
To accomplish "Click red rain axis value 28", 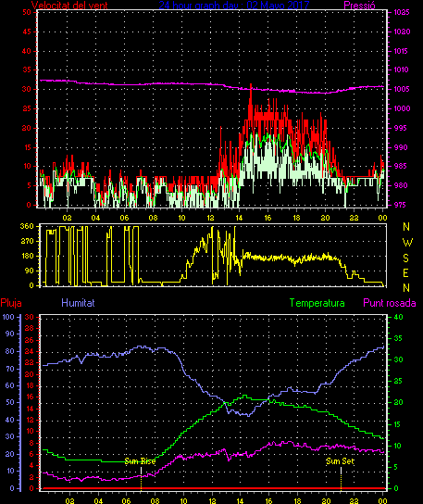I will tap(30, 328).
